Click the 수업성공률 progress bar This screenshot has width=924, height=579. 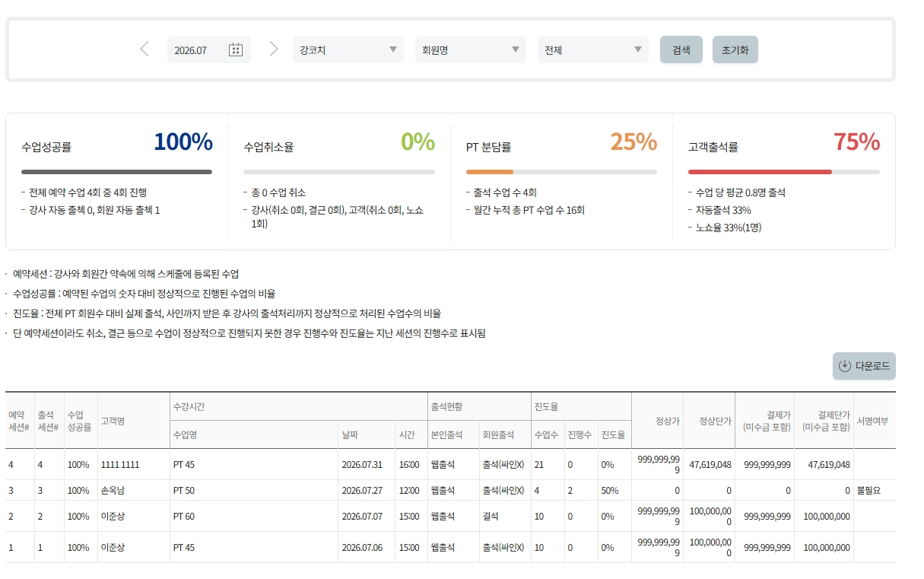pos(116,172)
